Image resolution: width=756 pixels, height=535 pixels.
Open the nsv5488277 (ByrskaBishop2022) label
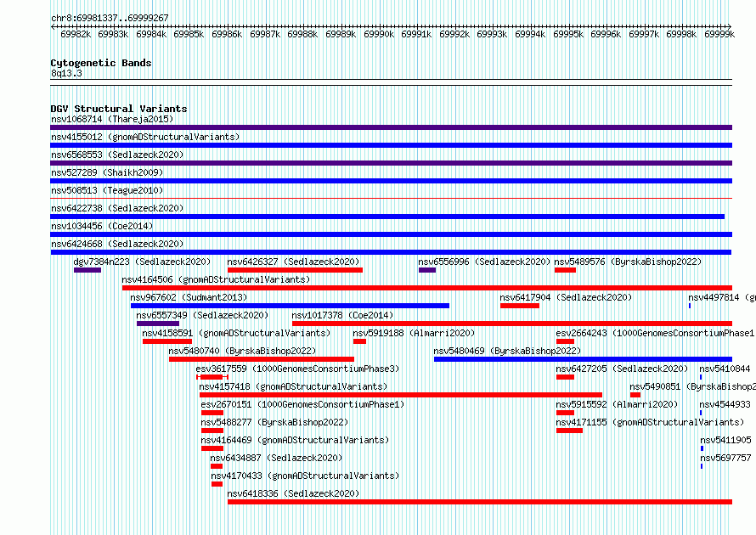coord(275,422)
